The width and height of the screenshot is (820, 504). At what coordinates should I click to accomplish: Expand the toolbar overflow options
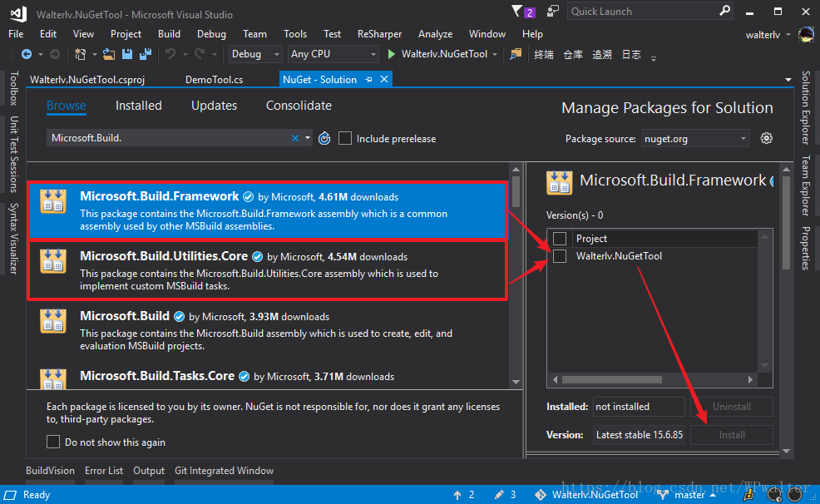pyautogui.click(x=653, y=58)
